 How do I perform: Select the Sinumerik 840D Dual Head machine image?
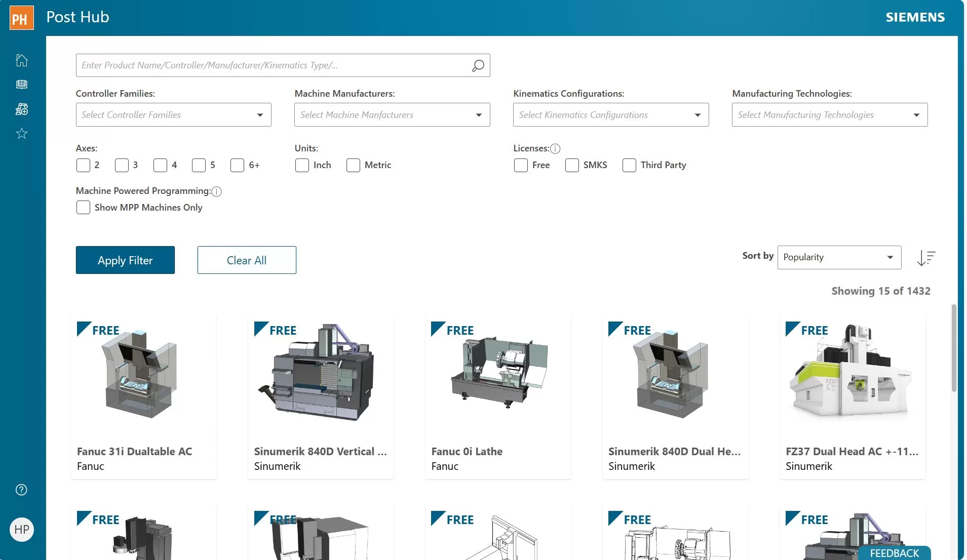(x=672, y=375)
